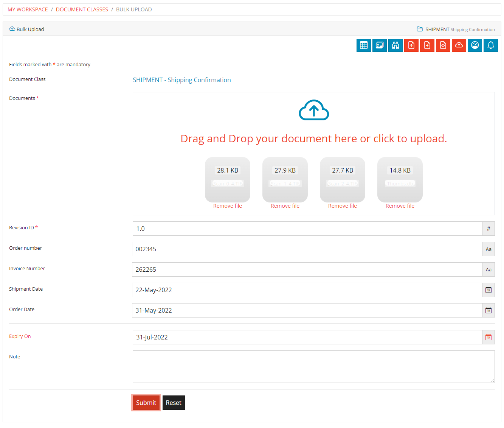Viewport: 504px width, 428px height.
Task: Open the dashboard gauge icon
Action: coord(475,45)
